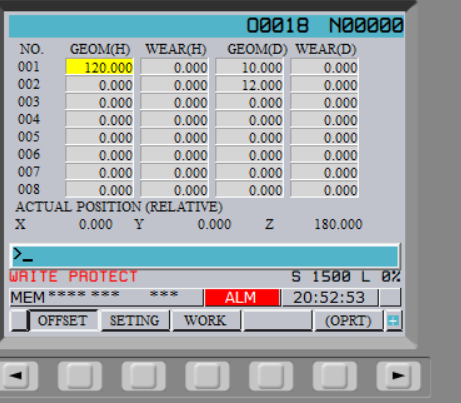Open the (OPRT) operations menu

click(x=348, y=321)
